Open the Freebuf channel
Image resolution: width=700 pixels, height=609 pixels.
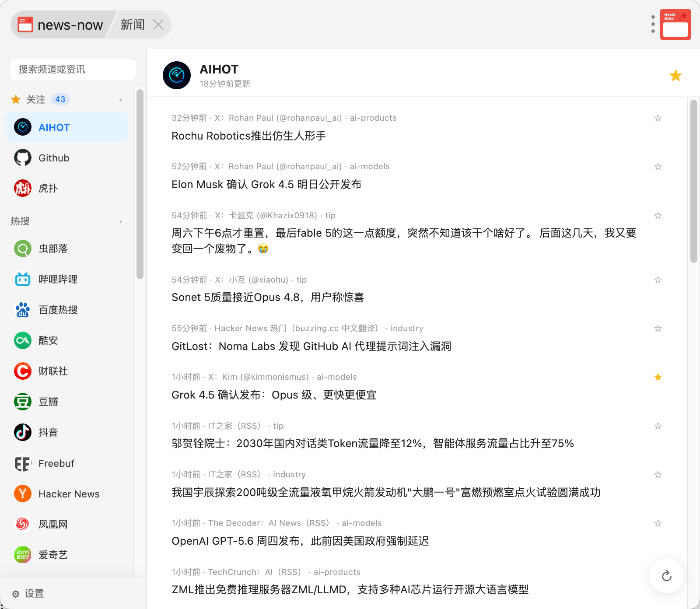66,463
